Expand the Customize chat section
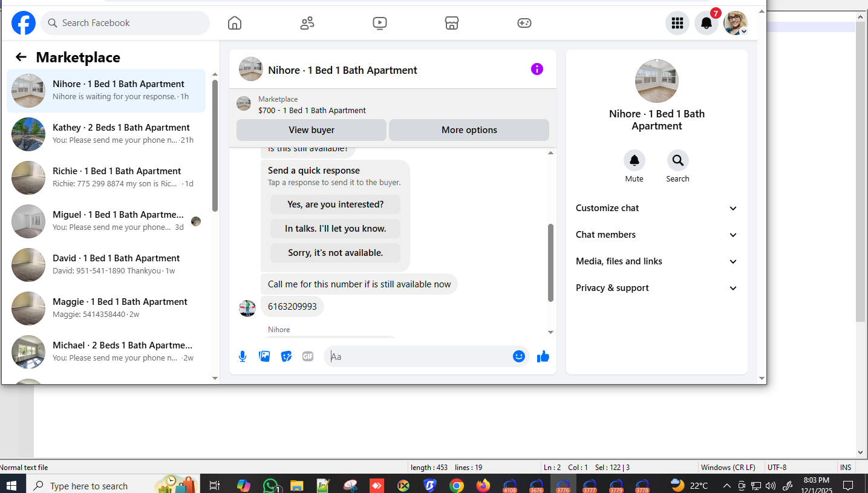 [x=657, y=208]
